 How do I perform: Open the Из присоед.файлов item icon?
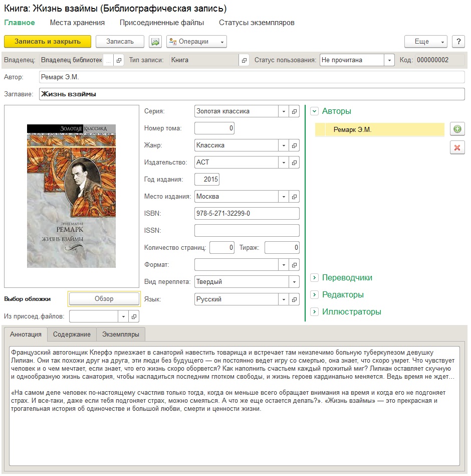click(x=134, y=316)
